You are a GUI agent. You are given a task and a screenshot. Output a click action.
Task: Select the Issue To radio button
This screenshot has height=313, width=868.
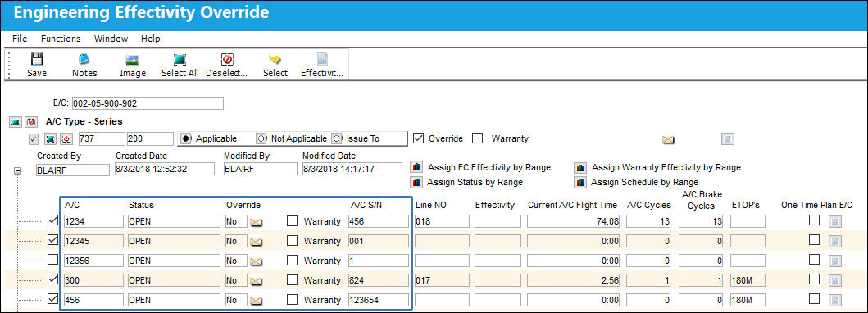click(x=338, y=138)
